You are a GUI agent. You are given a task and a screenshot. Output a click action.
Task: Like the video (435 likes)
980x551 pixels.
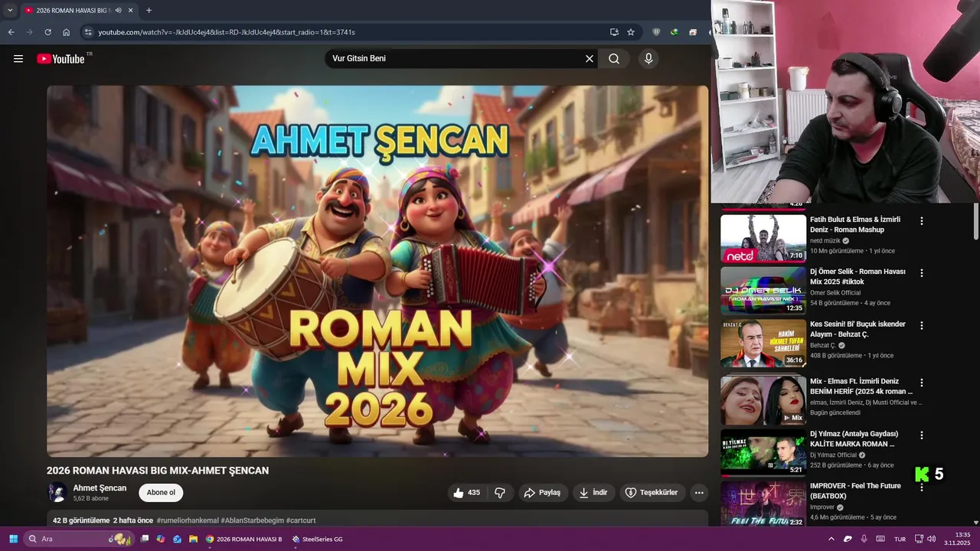(x=467, y=493)
